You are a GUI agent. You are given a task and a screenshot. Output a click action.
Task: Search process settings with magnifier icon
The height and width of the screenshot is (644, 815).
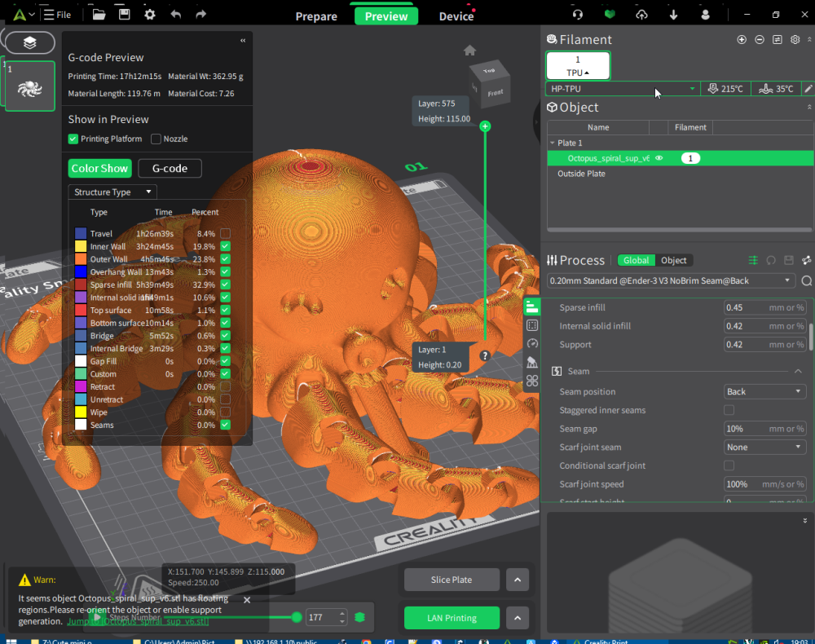pos(806,280)
